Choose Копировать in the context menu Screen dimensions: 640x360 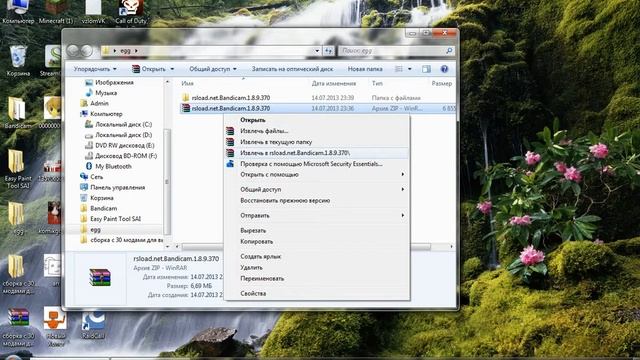[317, 242]
